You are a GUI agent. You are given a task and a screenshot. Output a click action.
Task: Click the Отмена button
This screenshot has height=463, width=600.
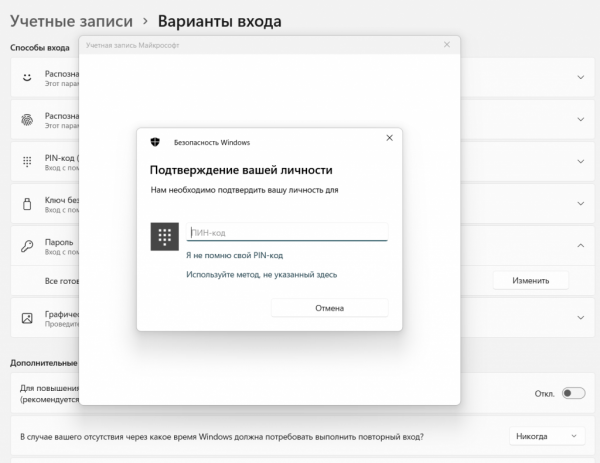[x=329, y=308]
